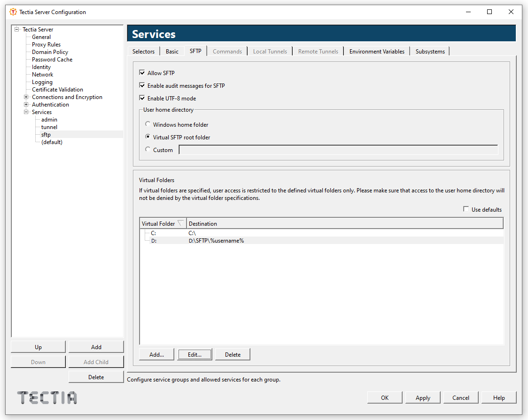
Task: Open the Commands tab
Action: [x=227, y=52]
